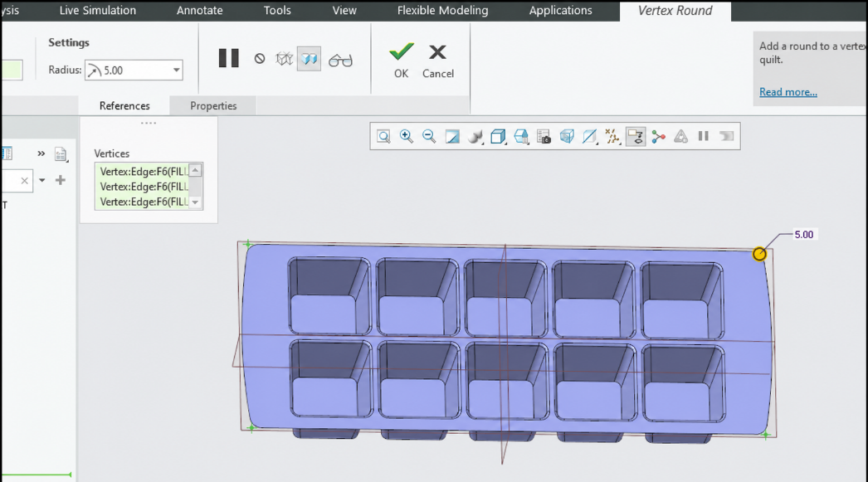Select the No Preview circle-slash option
The width and height of the screenshot is (868, 482).
260,59
